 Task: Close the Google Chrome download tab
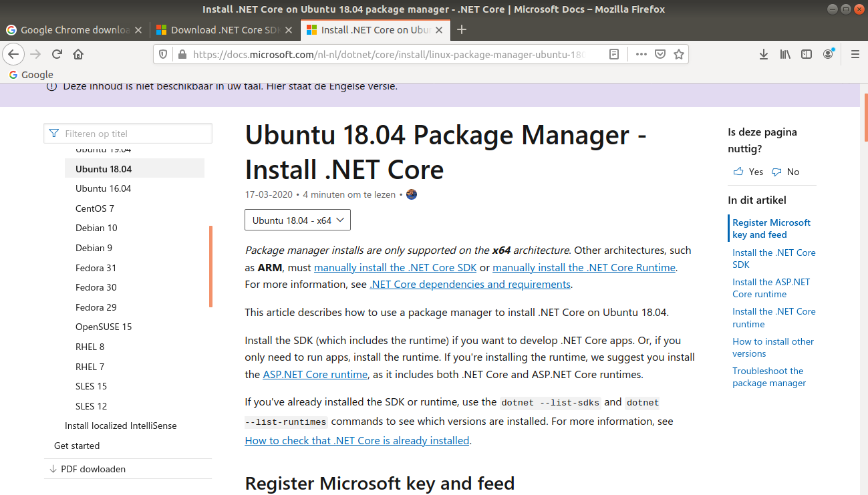pyautogui.click(x=138, y=30)
